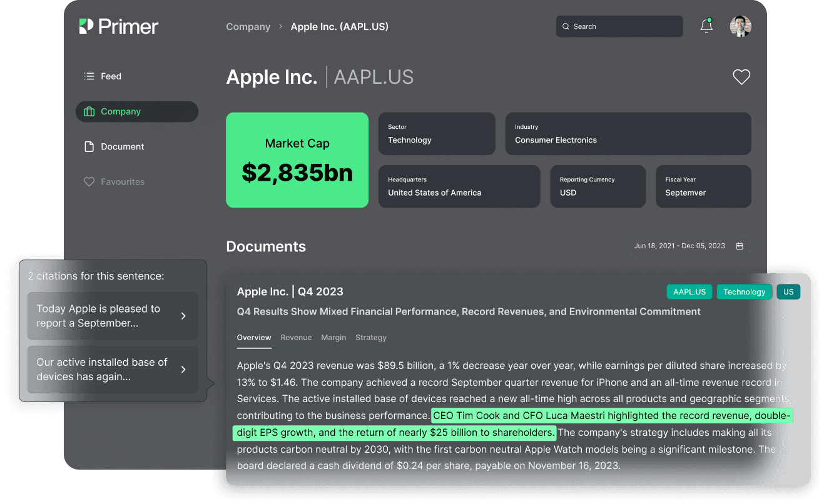Viewport: 824px width, 504px height.
Task: Switch to the Strategy tab
Action: 370,337
